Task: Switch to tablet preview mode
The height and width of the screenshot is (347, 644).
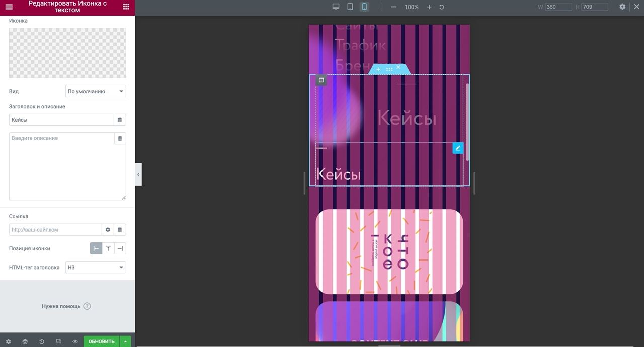Action: 350,7
